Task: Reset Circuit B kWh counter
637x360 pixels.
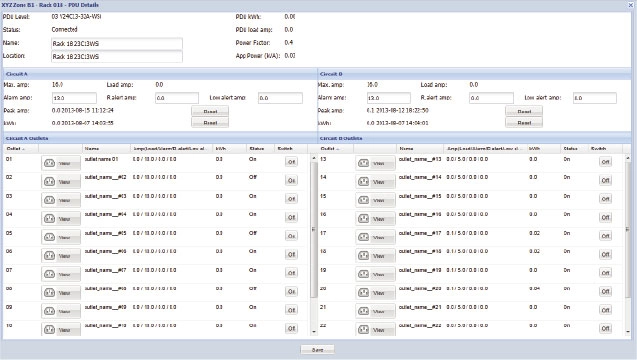Action: [524, 122]
